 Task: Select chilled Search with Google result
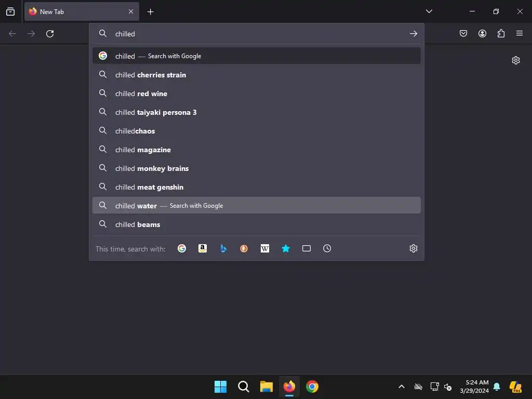click(257, 56)
